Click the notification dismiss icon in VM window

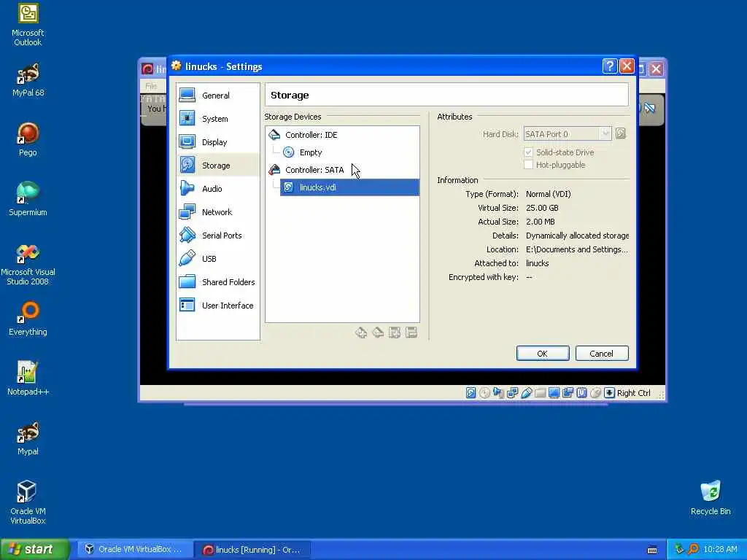click(649, 108)
